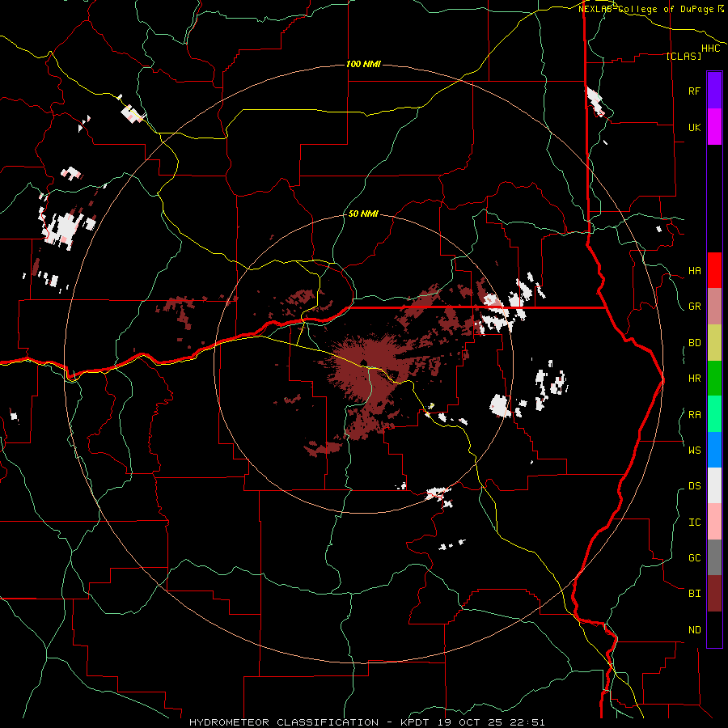This screenshot has height=728, width=728.
Task: Click the ND legend label
Action: click(694, 630)
